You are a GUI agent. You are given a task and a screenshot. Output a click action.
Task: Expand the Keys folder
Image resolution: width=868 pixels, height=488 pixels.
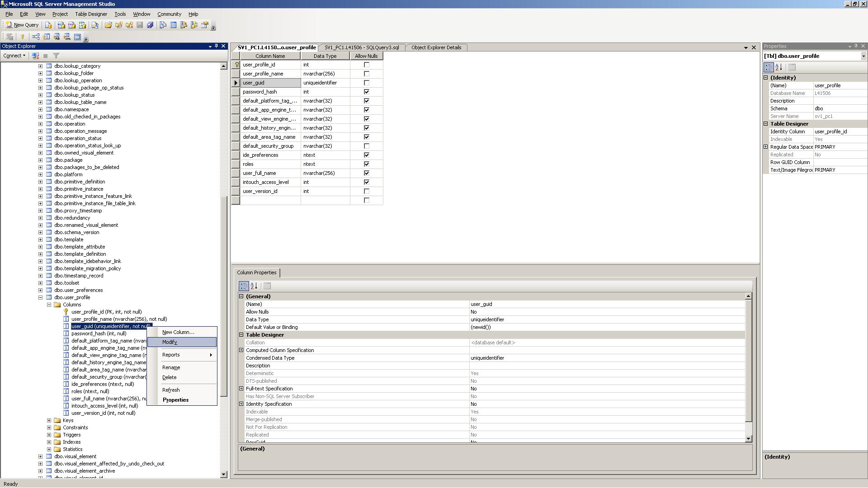pos(49,420)
